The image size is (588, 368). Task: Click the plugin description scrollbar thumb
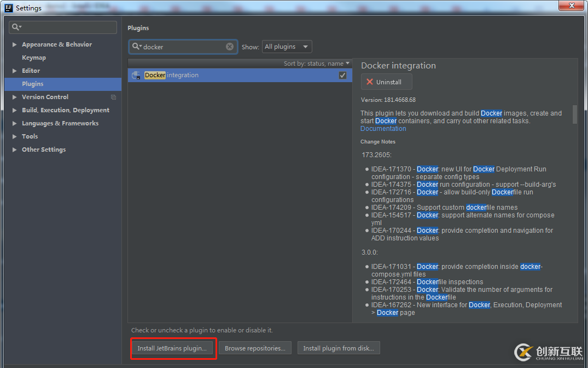coord(574,114)
